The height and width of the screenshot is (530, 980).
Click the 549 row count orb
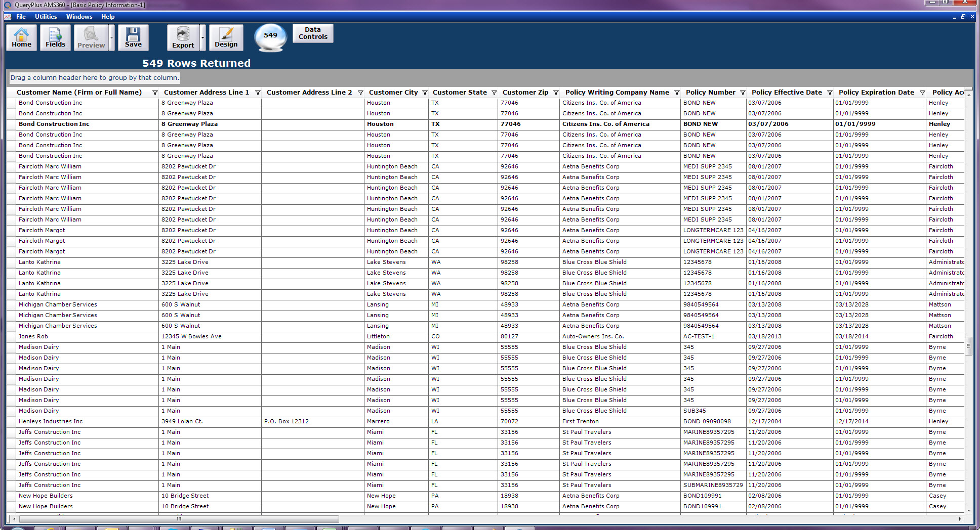(x=270, y=36)
